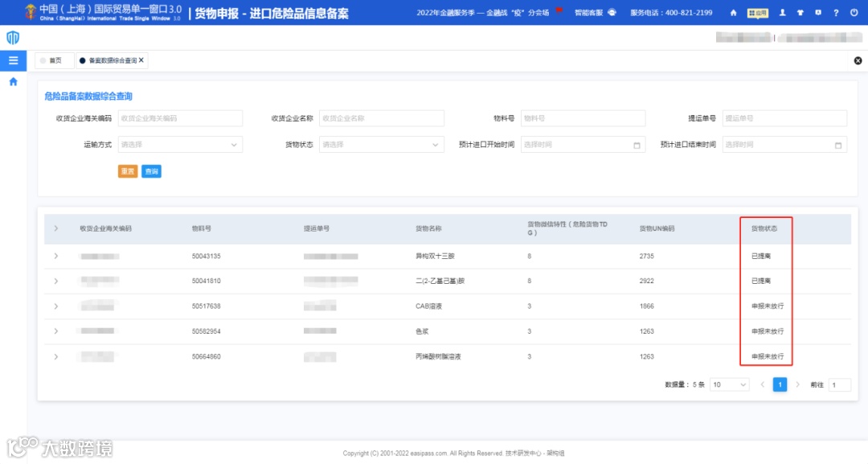Expand the row for 异构双十三胺
This screenshot has height=464, width=868.
(x=55, y=255)
